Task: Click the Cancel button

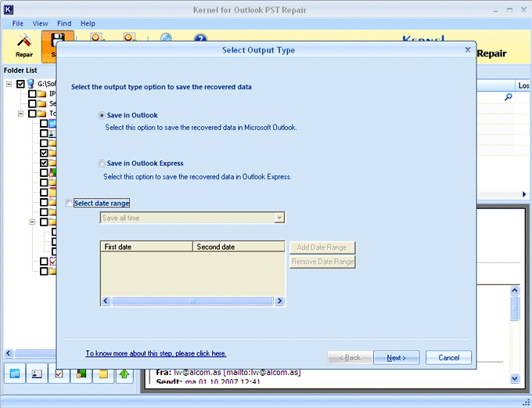Action: 448,358
